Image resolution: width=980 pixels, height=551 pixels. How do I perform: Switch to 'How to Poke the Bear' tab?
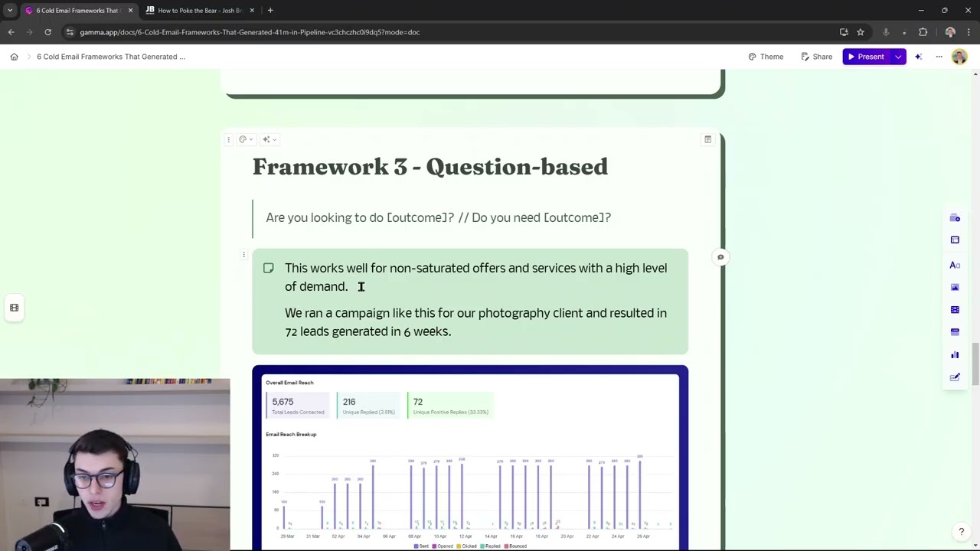click(199, 11)
